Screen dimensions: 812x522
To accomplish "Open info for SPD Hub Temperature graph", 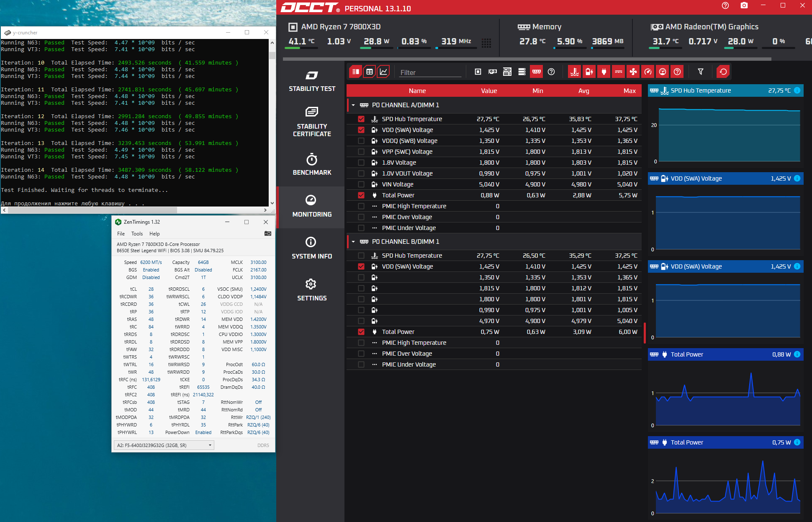I will coord(797,90).
